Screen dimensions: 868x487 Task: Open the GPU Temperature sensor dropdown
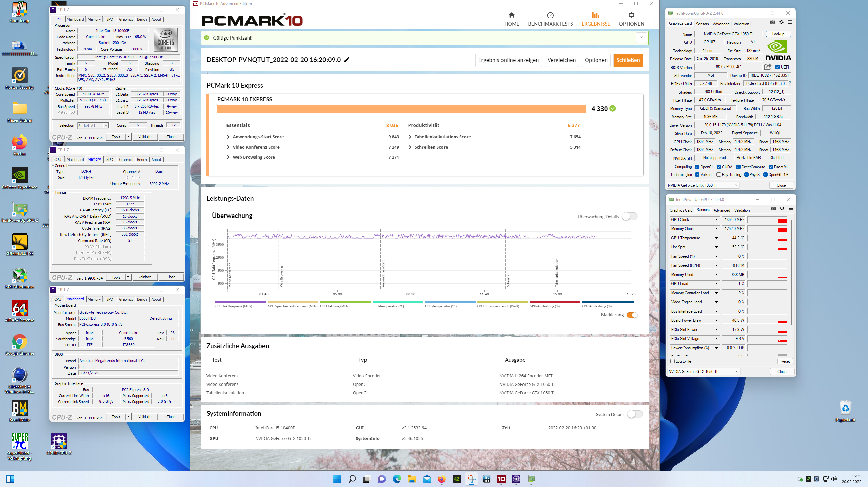click(x=716, y=238)
